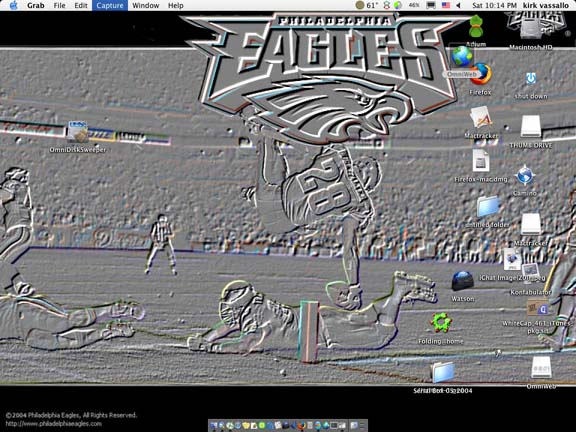Select the WhiteCap iTunes pkg.sit archive icon

click(537, 308)
